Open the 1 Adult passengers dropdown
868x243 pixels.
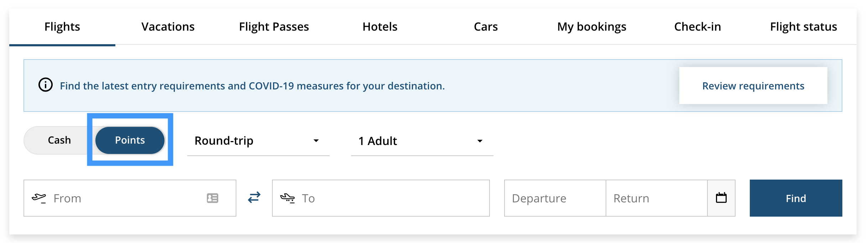pos(422,141)
